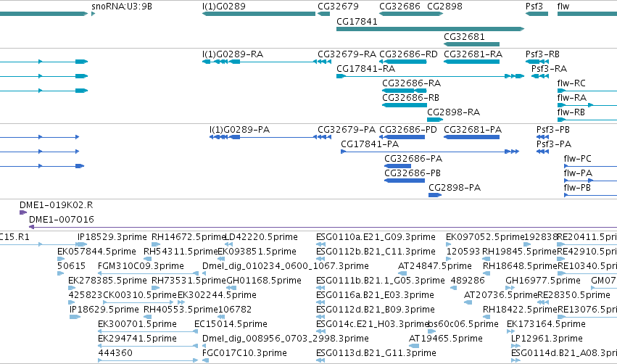This screenshot has height=364, width=617.
Task: Select the flw-RB transcript
Action: click(x=587, y=120)
